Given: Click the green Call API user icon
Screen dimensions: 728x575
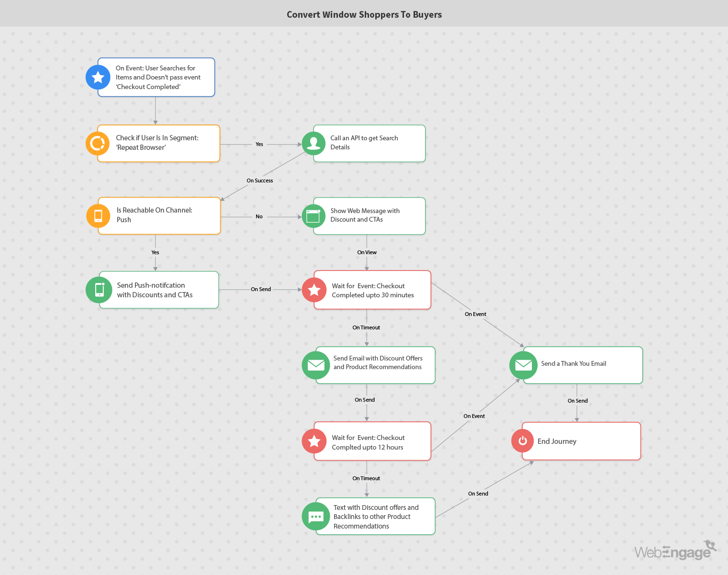Looking at the screenshot, I should tap(314, 144).
